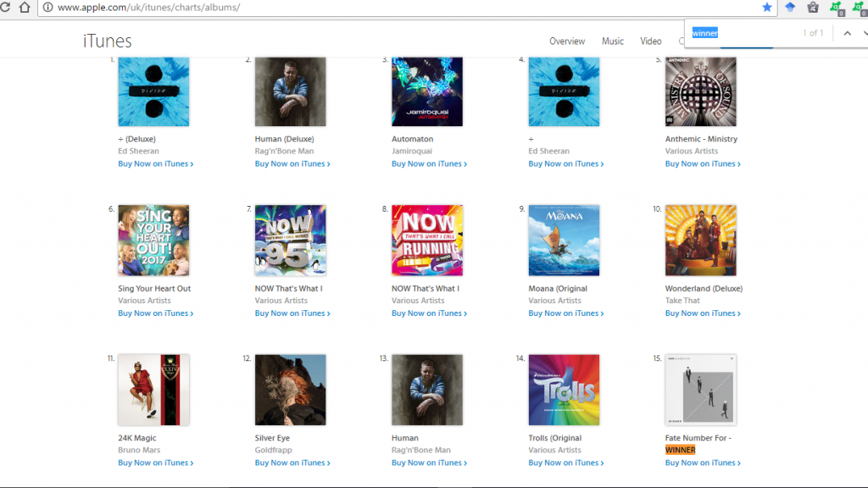Screen dimensions: 868x488
Task: Open the 24K Magic album cover
Action: (x=153, y=390)
